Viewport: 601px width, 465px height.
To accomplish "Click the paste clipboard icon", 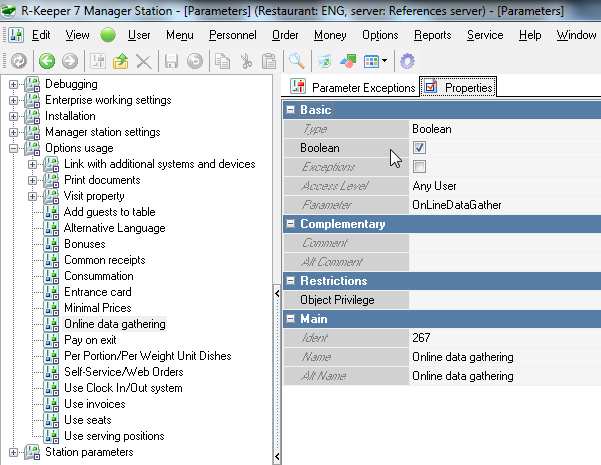I will point(269,61).
